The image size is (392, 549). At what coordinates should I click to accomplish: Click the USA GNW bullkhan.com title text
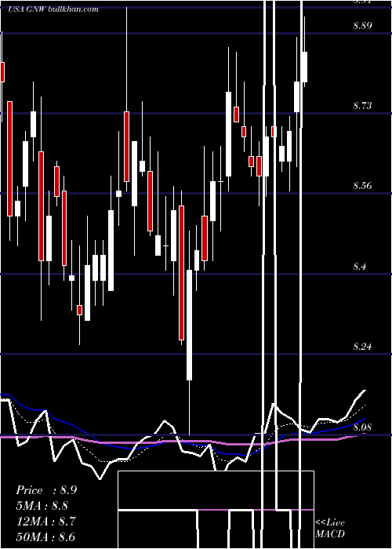tap(53, 9)
